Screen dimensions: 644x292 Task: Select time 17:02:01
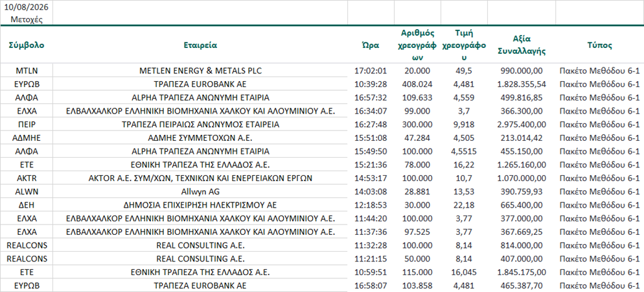[x=371, y=71]
